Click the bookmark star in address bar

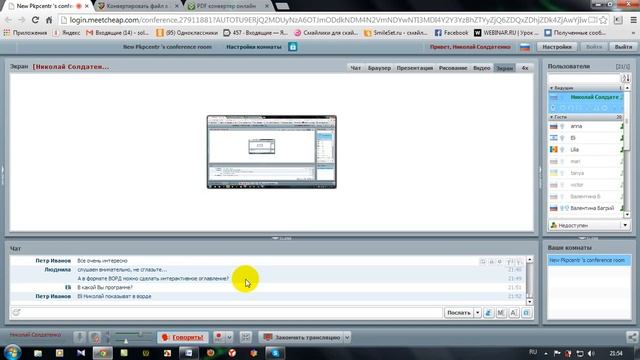coord(603,20)
